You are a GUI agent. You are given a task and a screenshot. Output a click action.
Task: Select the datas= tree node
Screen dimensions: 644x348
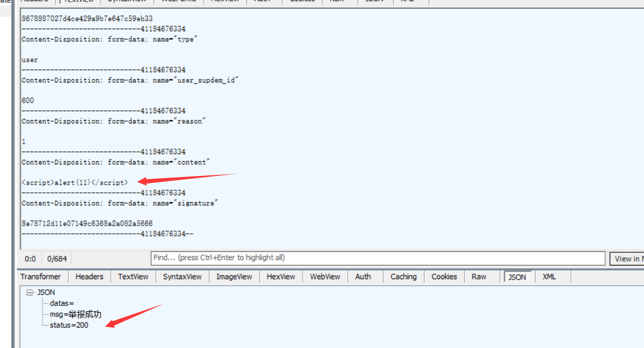62,303
